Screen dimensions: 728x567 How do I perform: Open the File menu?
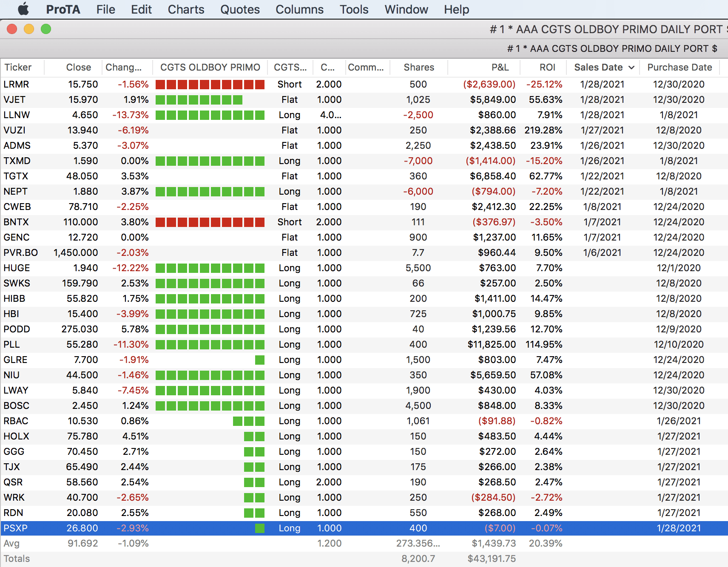[x=105, y=9]
